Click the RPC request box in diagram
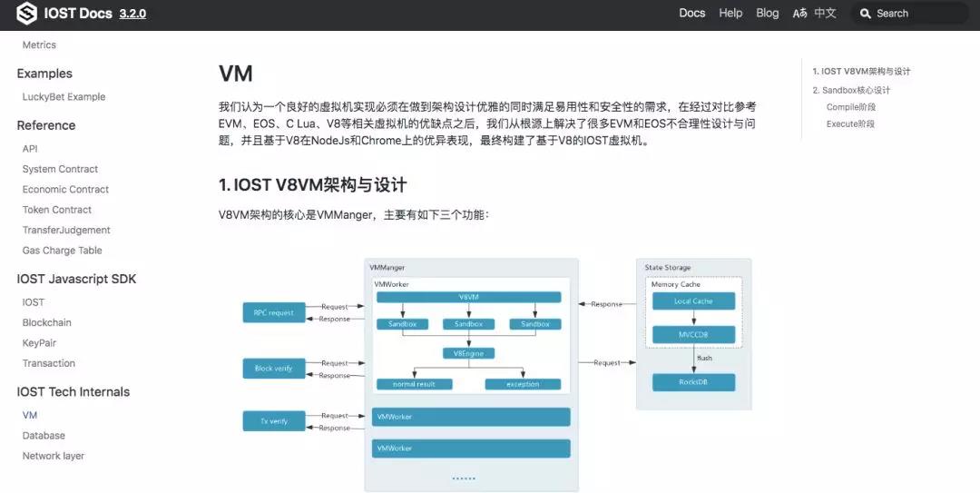The image size is (980, 493). 274,313
